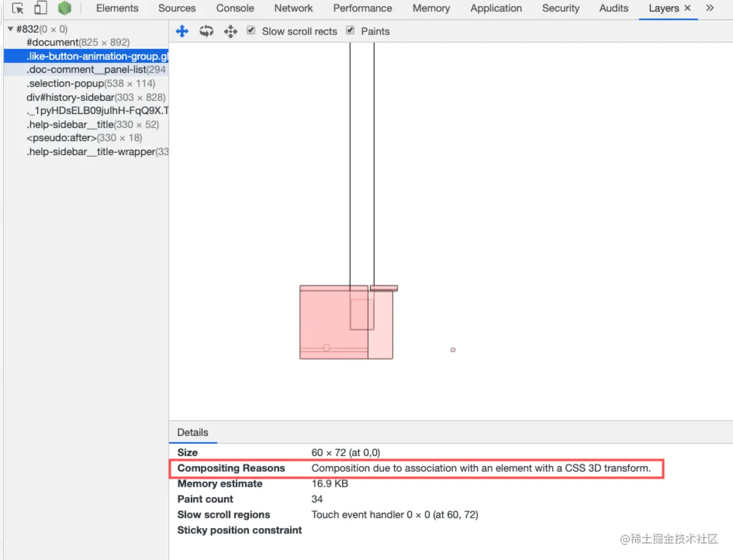Screen dimensions: 733x560
Task: Select the .doc-comment__panel-list layer
Action: click(86, 70)
